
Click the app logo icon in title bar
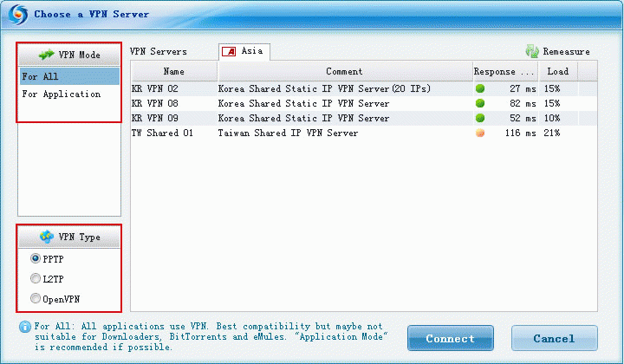coord(18,15)
